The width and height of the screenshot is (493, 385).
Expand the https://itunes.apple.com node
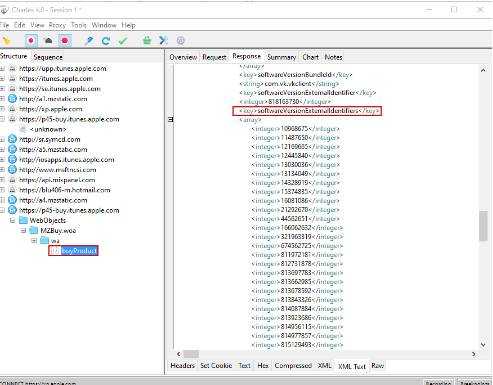tap(2, 79)
